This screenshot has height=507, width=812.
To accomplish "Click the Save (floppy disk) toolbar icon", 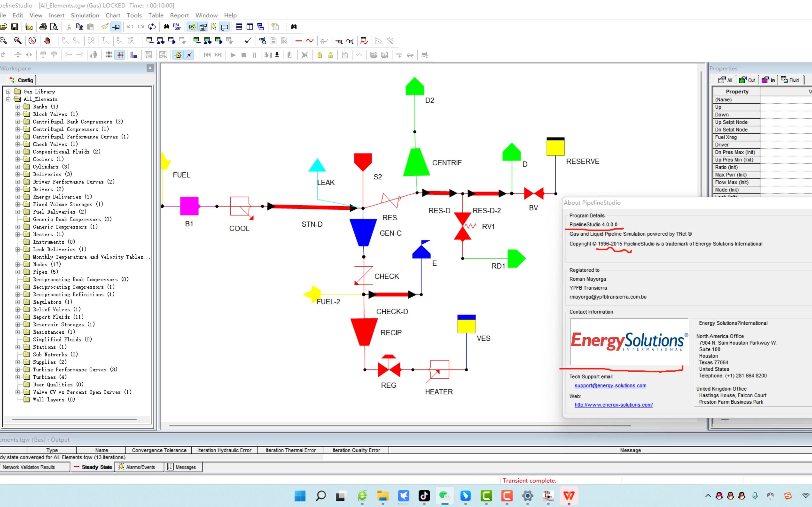I will (14, 27).
